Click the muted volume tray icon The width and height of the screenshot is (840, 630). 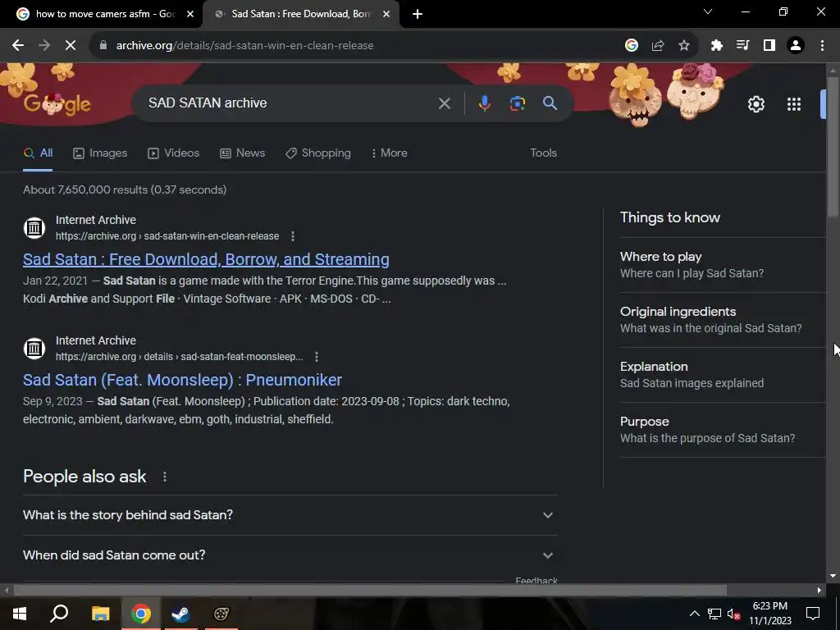click(734, 614)
